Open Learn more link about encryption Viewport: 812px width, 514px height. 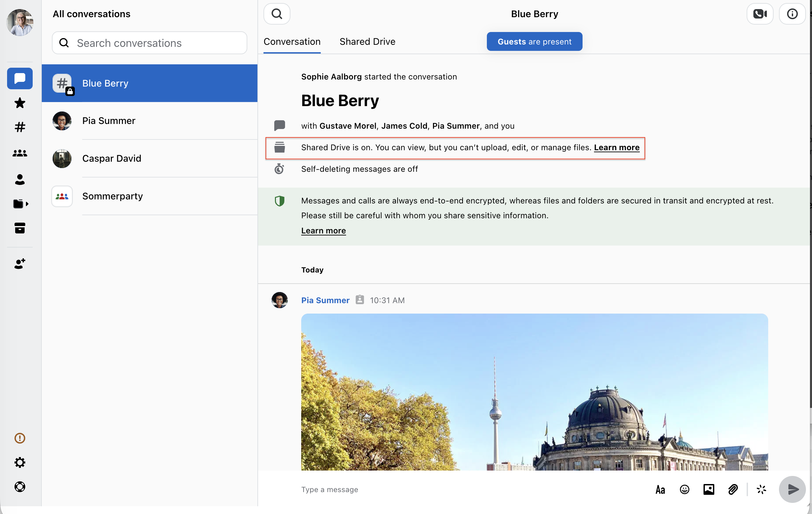click(x=323, y=230)
